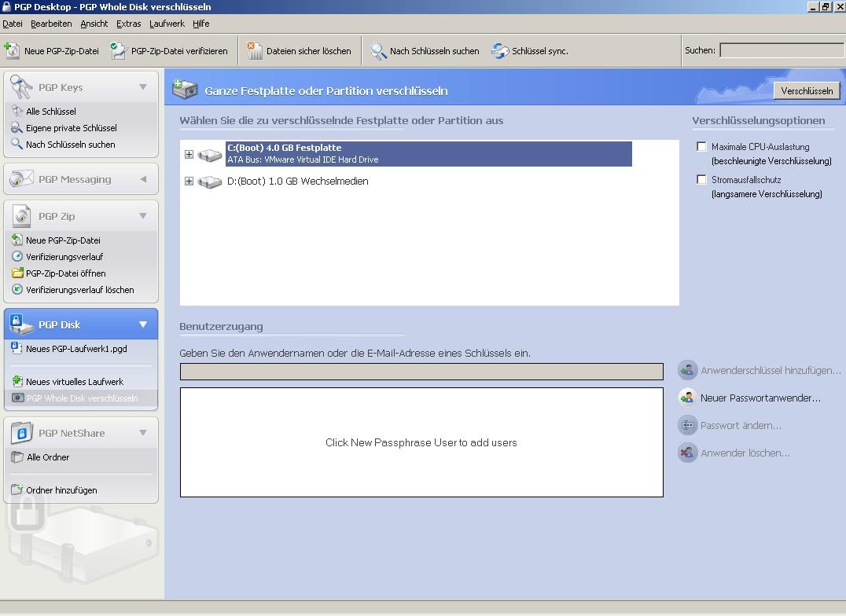Open the Ansicht menu

94,24
